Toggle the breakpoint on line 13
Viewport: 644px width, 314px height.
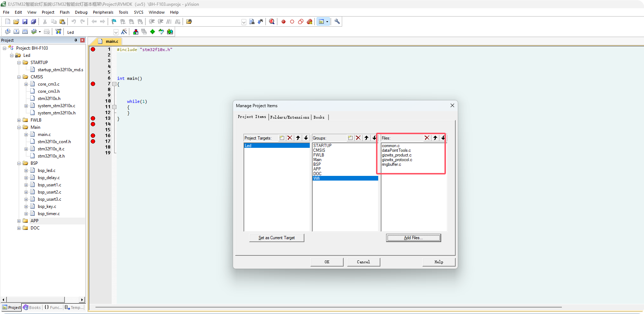(x=93, y=118)
